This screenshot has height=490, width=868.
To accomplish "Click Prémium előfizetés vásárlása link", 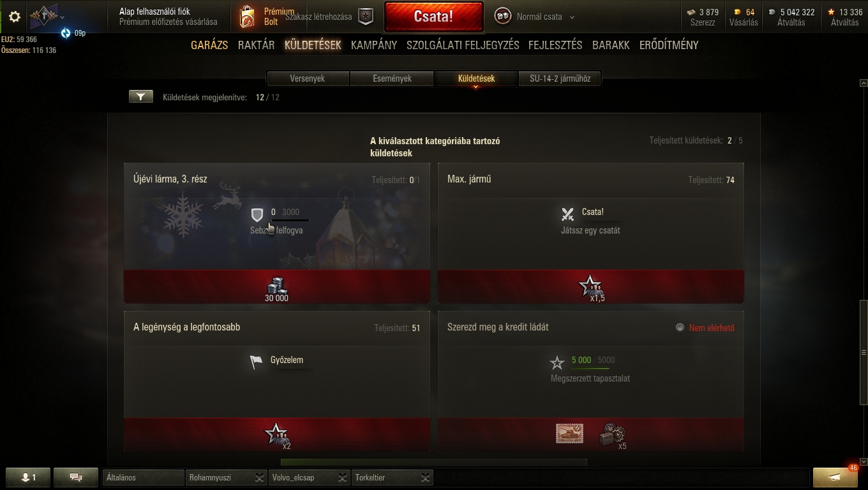I will pos(168,22).
